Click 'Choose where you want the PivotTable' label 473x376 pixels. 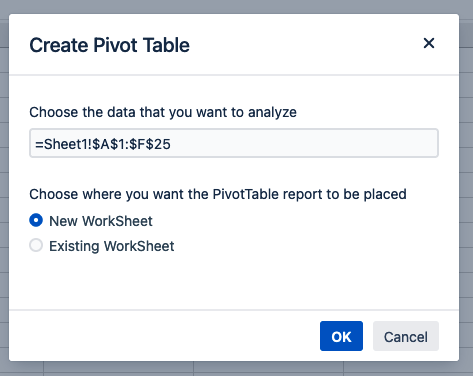pos(218,194)
